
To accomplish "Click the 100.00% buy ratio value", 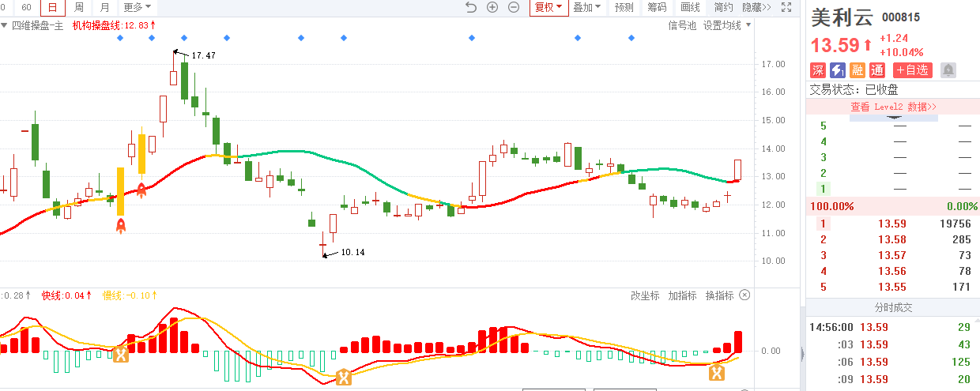I will point(831,206).
